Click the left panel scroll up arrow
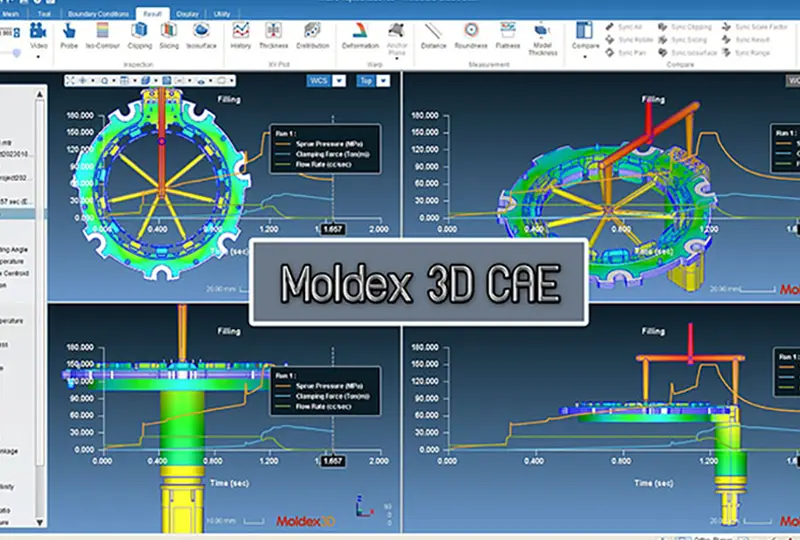Viewport: 800px width, 540px height. (39, 94)
